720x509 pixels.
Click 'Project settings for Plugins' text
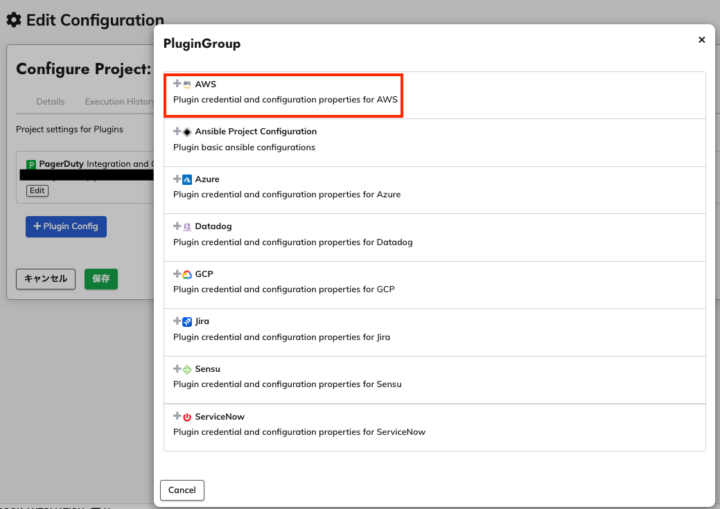pyautogui.click(x=69, y=130)
